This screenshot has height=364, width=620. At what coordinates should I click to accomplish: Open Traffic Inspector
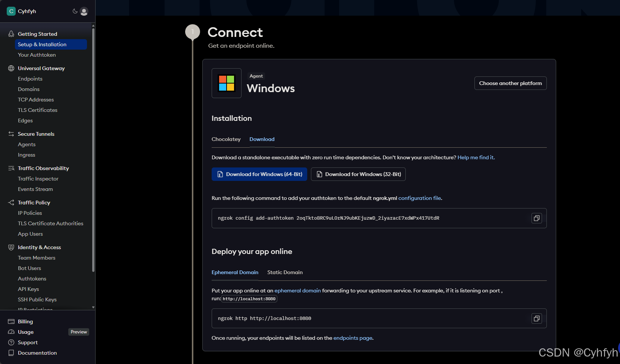click(38, 179)
